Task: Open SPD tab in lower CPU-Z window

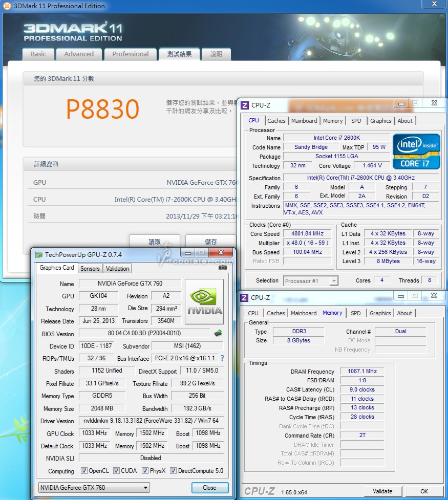Action: (x=355, y=313)
